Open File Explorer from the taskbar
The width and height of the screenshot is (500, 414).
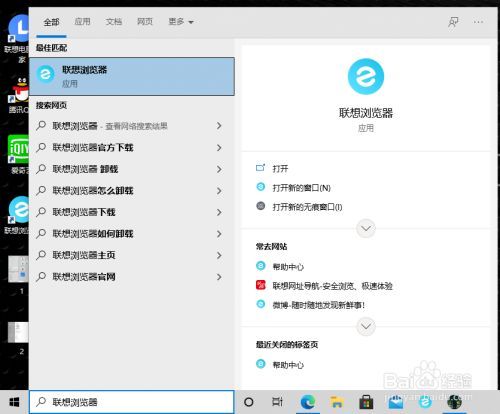(x=337, y=402)
